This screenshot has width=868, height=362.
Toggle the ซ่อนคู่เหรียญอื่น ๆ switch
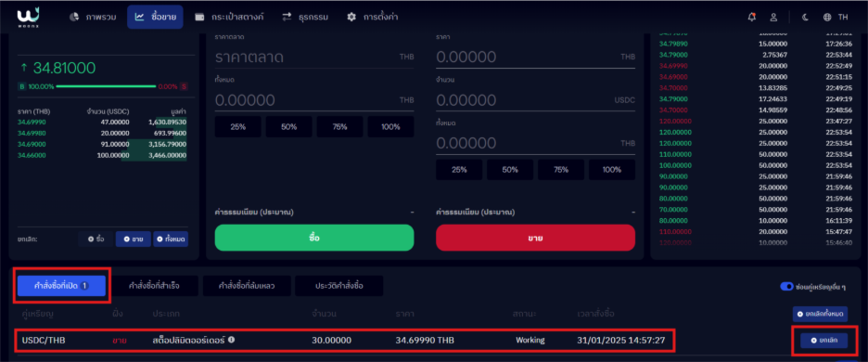click(x=786, y=286)
